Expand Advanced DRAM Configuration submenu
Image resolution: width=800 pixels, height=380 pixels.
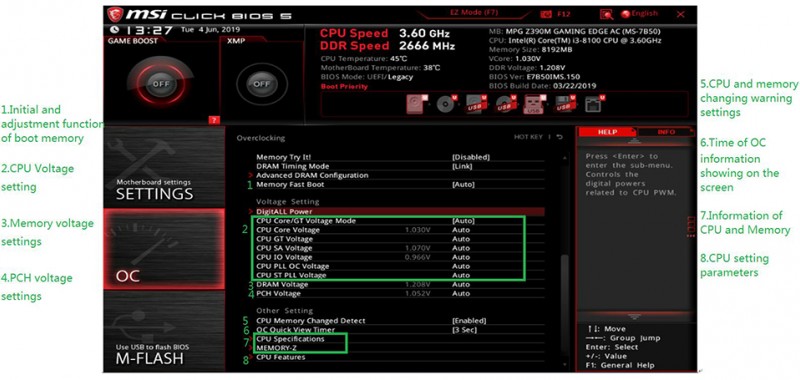[x=312, y=175]
